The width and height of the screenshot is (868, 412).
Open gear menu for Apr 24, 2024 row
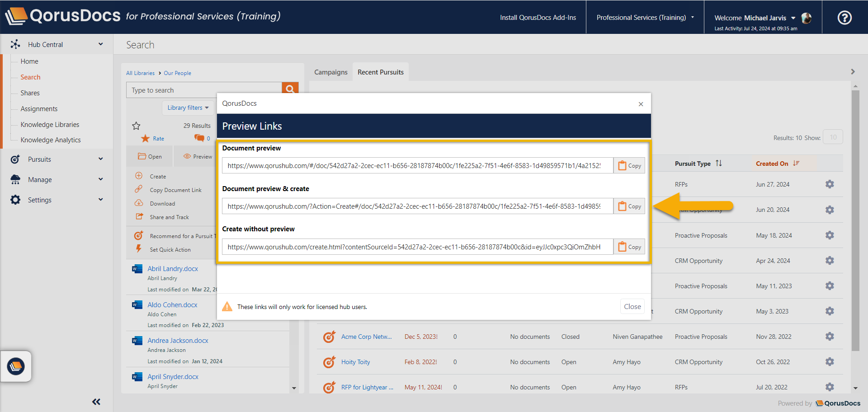click(x=830, y=260)
